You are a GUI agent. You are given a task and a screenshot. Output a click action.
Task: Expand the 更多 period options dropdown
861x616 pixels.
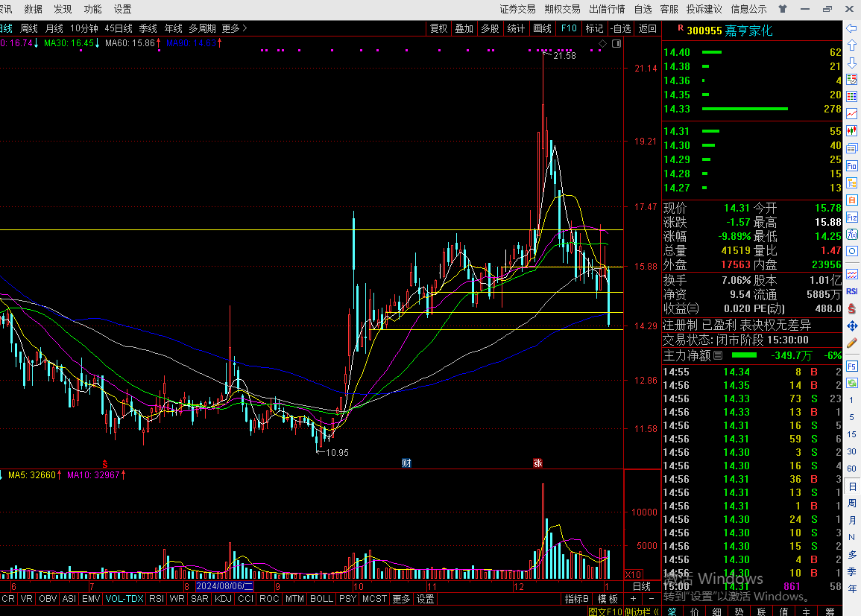[234, 28]
